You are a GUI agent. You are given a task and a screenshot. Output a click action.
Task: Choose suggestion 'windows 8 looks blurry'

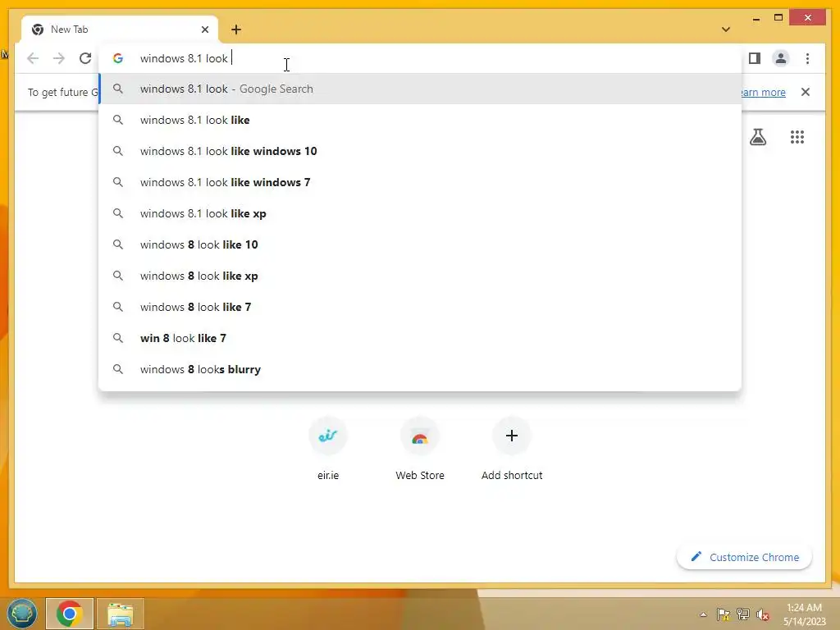coord(420,369)
